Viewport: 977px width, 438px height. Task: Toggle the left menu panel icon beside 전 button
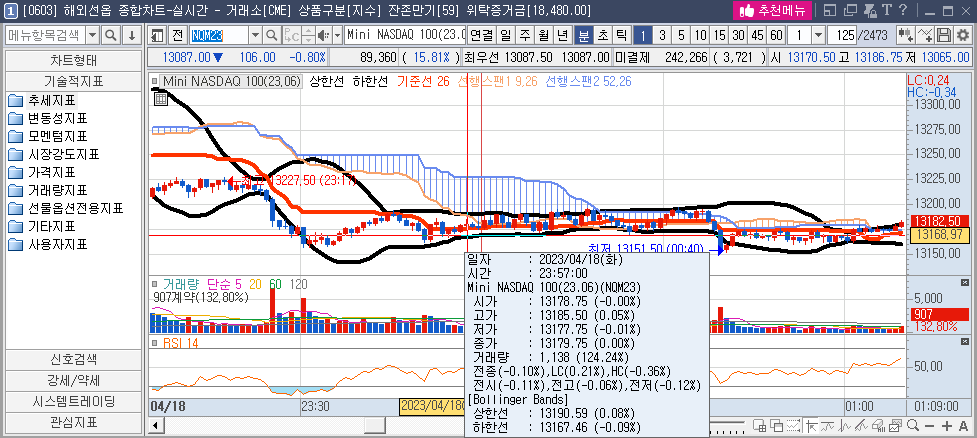point(157,35)
